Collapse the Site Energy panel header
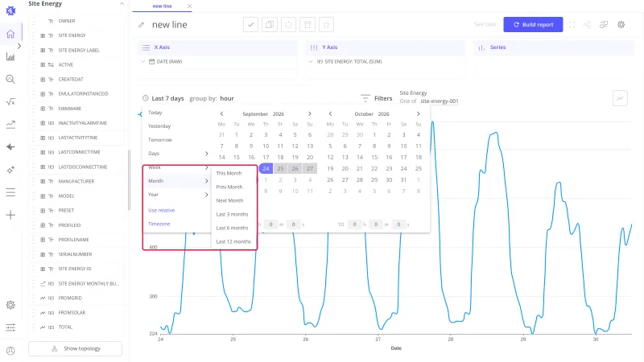 click(x=122, y=4)
